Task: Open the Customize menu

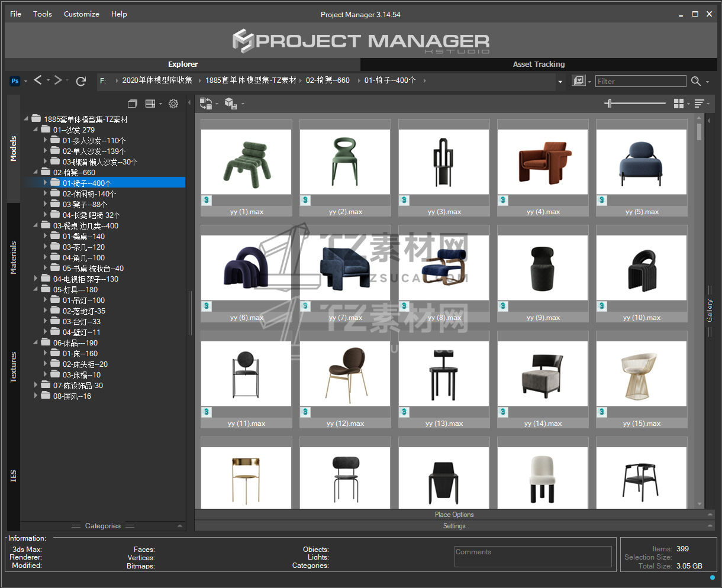Action: pyautogui.click(x=82, y=14)
